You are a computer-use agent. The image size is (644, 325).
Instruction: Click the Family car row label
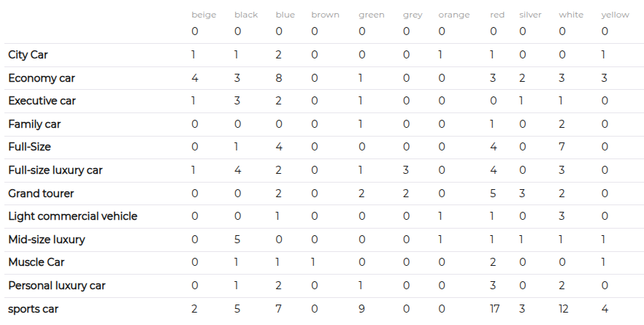pyautogui.click(x=34, y=124)
